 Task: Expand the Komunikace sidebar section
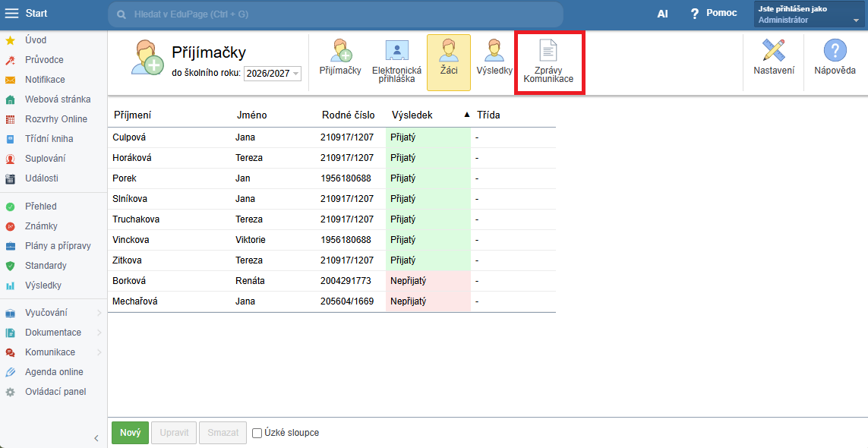tap(50, 352)
